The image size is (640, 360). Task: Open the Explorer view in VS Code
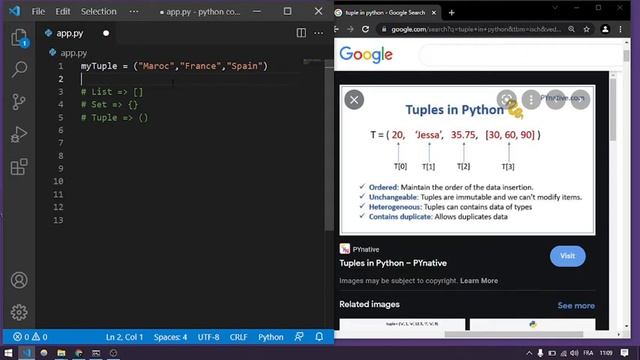pos(19,38)
